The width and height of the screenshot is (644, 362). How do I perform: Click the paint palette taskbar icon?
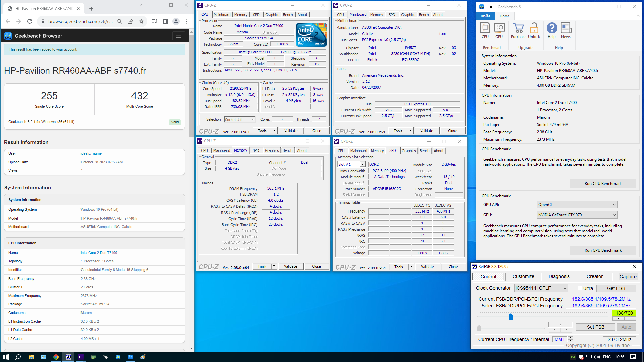[x=143, y=357]
